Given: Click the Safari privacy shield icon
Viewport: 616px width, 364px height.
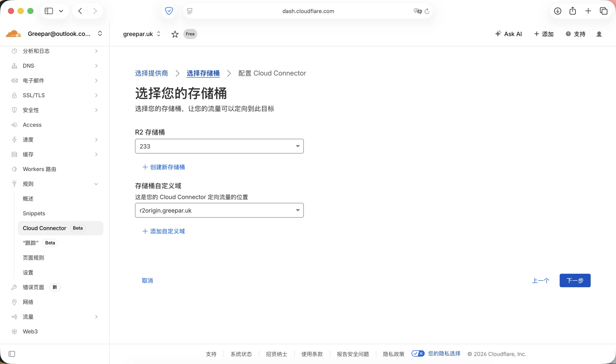Looking at the screenshot, I should click(169, 11).
